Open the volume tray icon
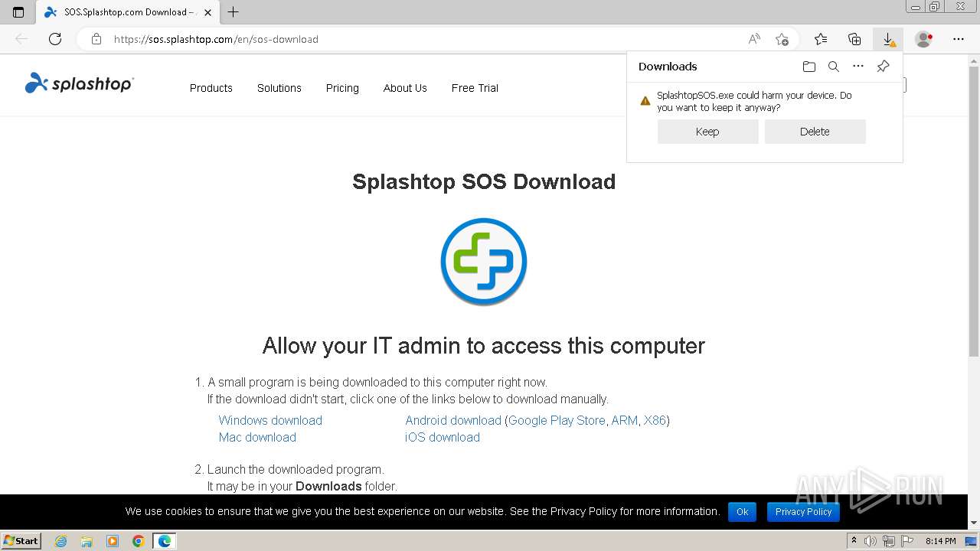This screenshot has height=551, width=980. 870,541
